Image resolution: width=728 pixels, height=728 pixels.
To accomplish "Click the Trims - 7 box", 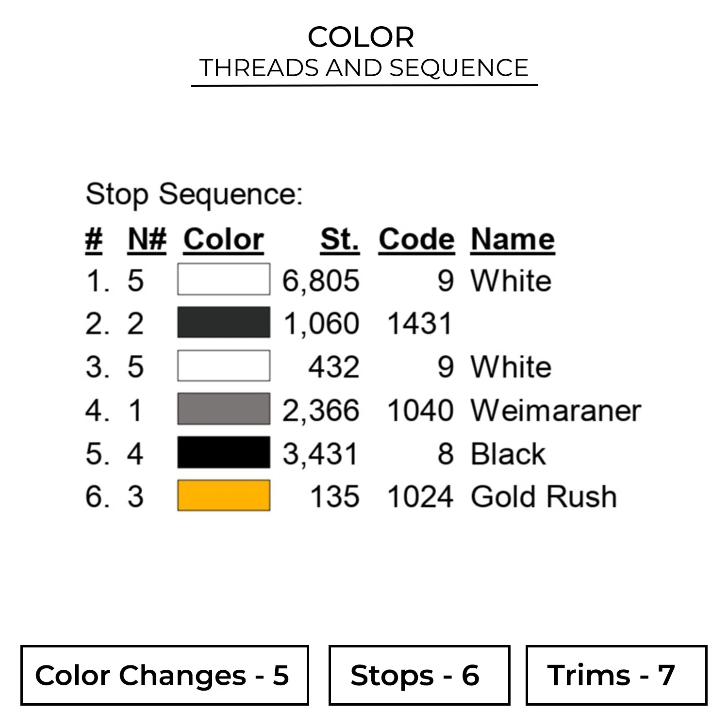I will pyautogui.click(x=616, y=675).
